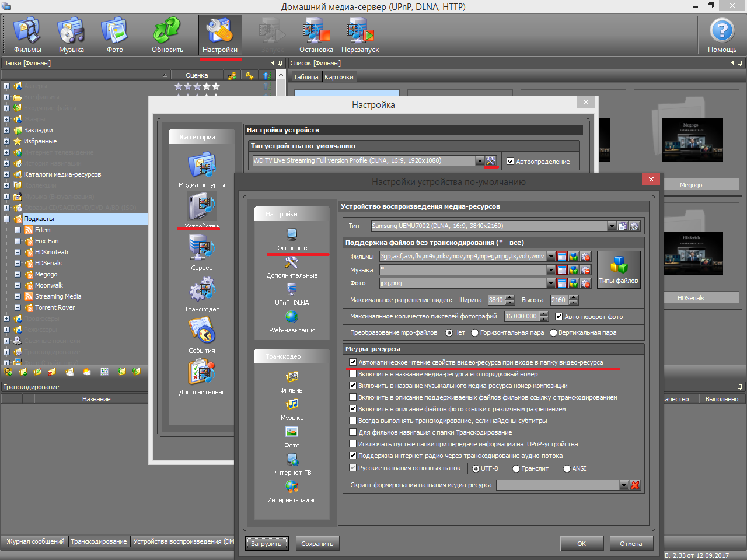747x560 pixels.
Task: Open the Типы файлов icon button
Action: (619, 269)
